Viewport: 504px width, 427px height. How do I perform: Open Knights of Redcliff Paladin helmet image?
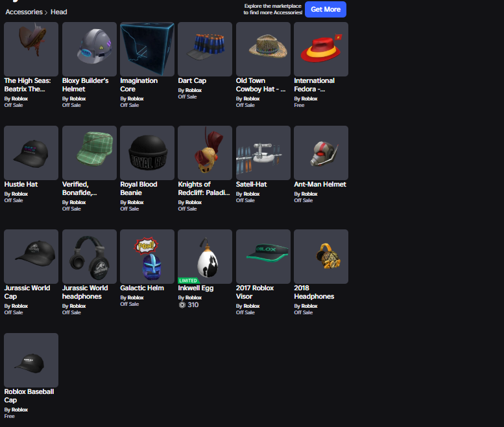point(205,153)
